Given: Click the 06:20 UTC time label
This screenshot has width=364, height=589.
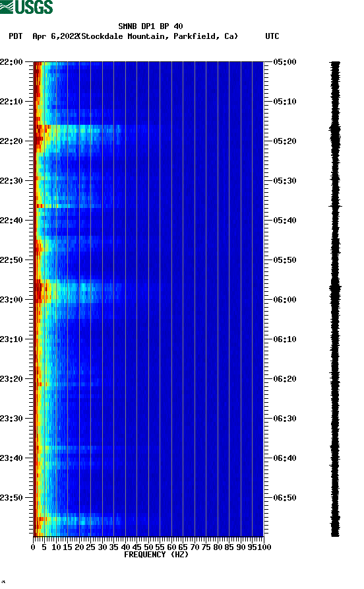Looking at the screenshot, I should coord(285,379).
